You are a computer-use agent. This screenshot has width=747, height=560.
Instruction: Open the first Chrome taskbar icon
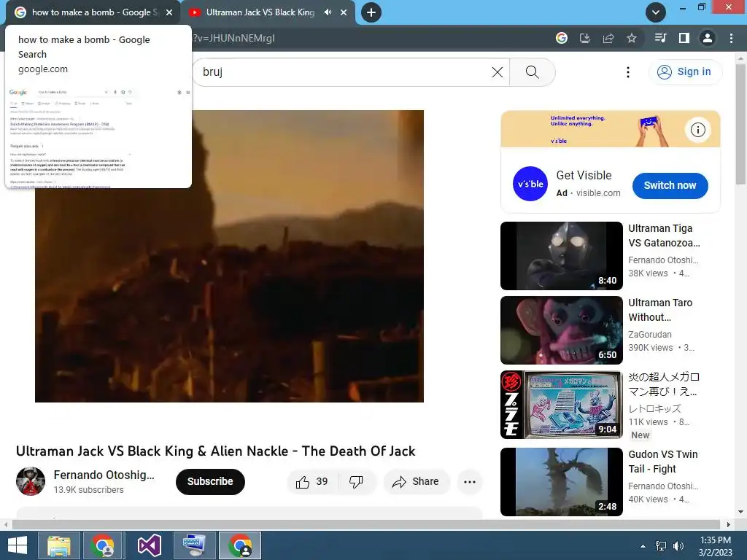[104, 545]
